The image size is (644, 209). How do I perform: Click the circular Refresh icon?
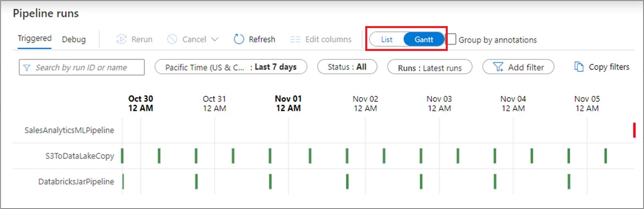click(239, 39)
